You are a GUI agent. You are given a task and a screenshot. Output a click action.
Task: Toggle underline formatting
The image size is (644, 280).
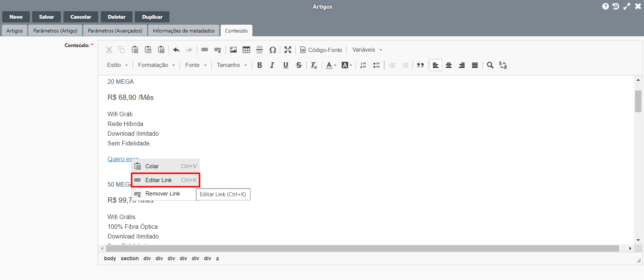click(x=286, y=65)
